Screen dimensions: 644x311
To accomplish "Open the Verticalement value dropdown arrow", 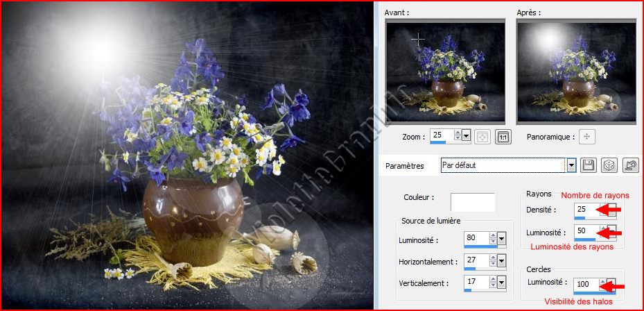I will click(x=501, y=283).
